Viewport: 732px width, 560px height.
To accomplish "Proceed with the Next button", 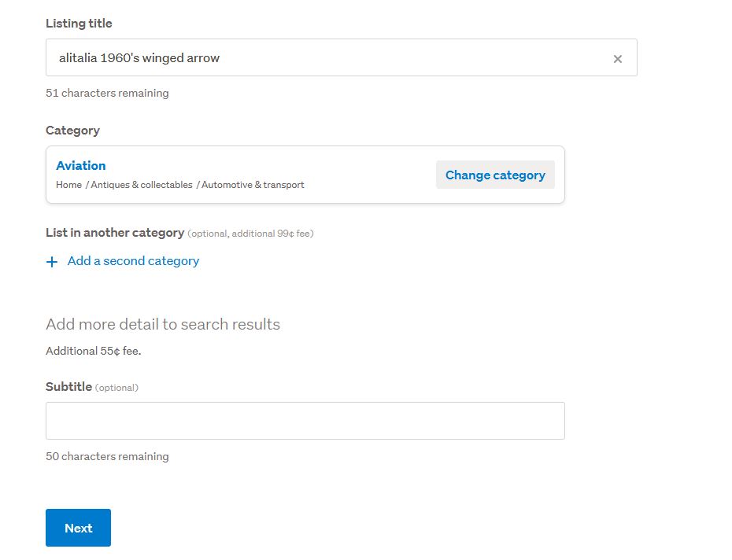I will (x=78, y=528).
